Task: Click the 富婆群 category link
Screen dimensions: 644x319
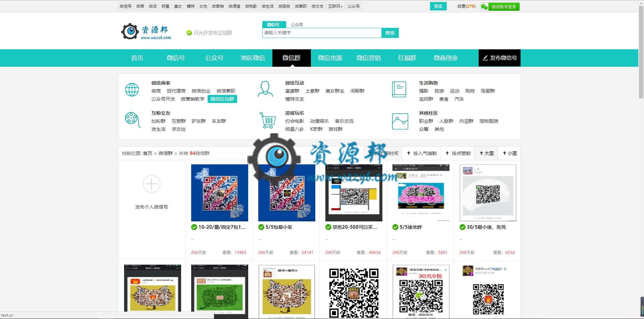Action: tap(292, 91)
